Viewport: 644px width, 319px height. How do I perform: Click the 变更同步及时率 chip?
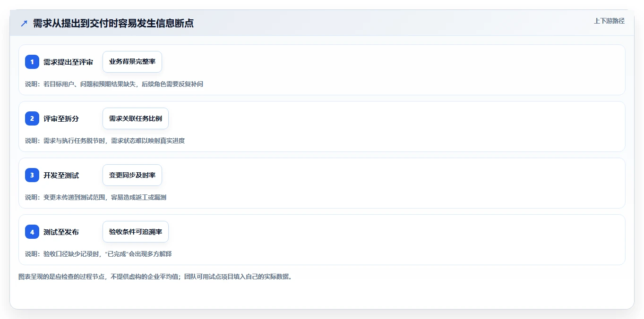tap(132, 175)
